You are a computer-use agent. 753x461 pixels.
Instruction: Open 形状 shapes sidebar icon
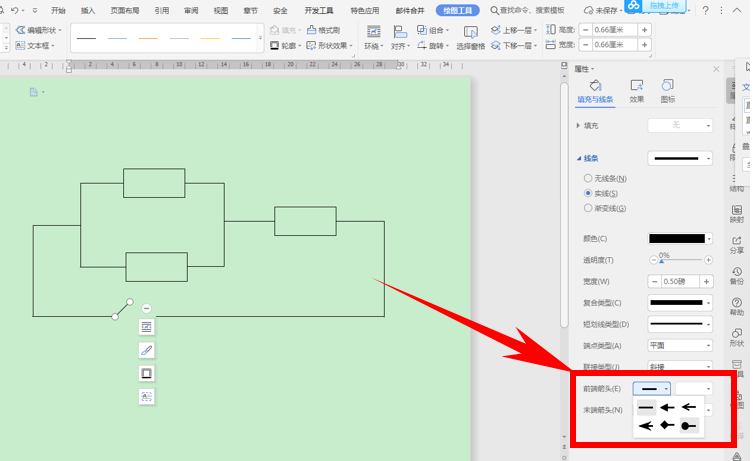737,338
